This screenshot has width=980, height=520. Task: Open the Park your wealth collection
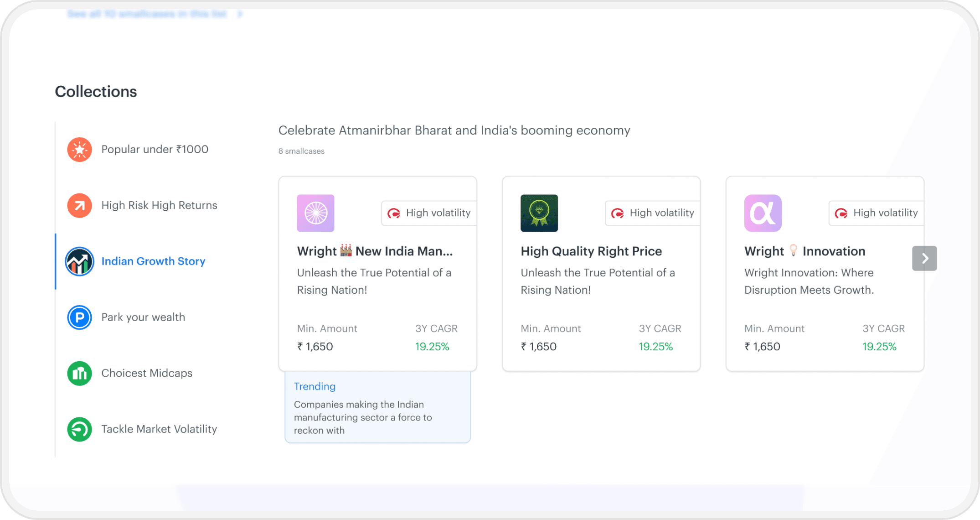pos(143,317)
